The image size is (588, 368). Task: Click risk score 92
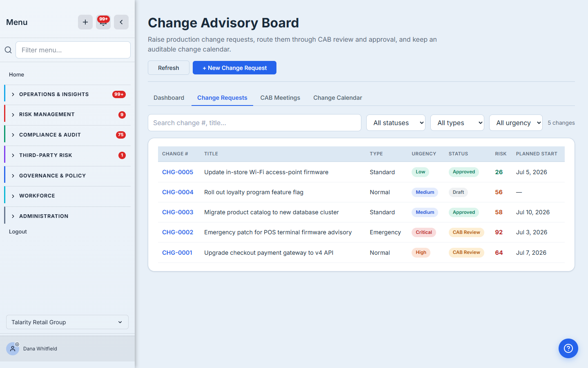point(499,232)
